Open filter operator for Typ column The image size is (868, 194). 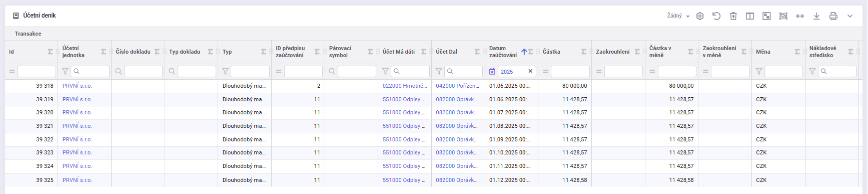click(x=225, y=71)
